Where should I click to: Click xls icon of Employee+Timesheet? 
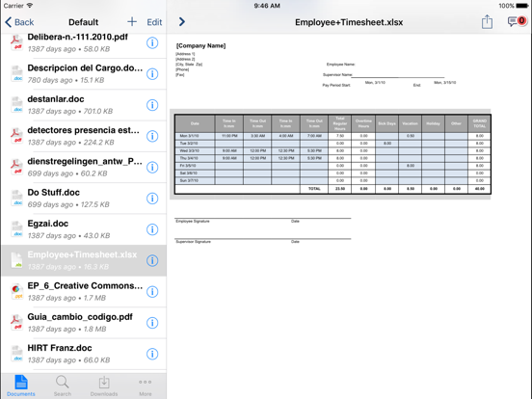(x=16, y=260)
